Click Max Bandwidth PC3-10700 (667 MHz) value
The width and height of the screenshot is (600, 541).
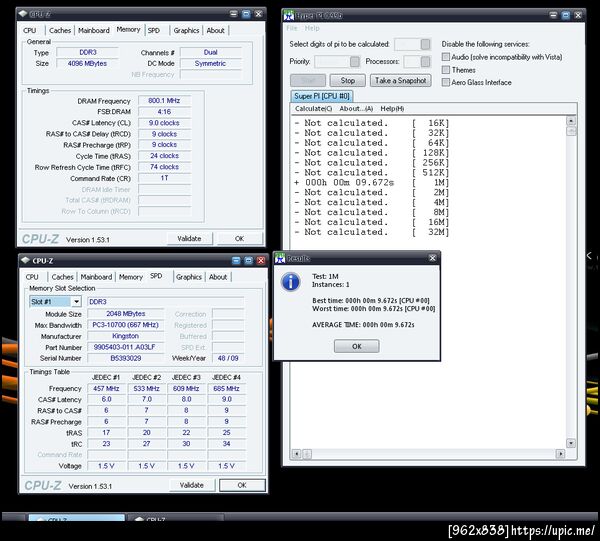[x=125, y=325]
